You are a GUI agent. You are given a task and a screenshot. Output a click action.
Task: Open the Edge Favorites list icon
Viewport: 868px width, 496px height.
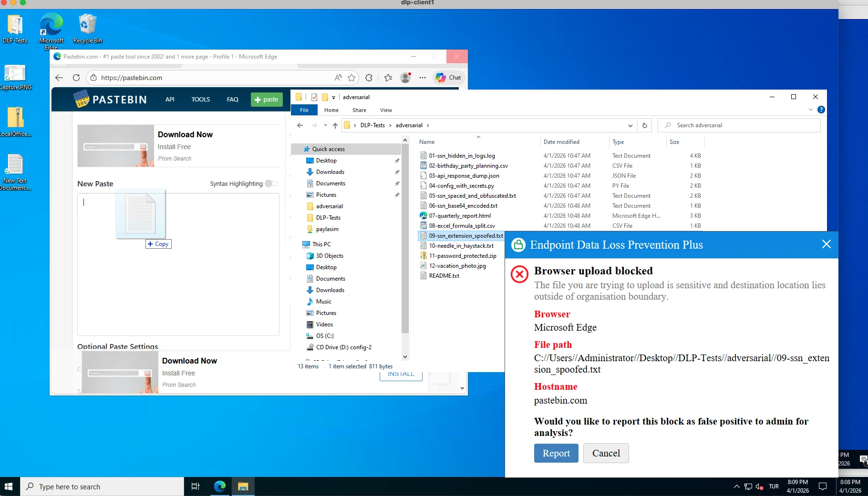pyautogui.click(x=388, y=78)
